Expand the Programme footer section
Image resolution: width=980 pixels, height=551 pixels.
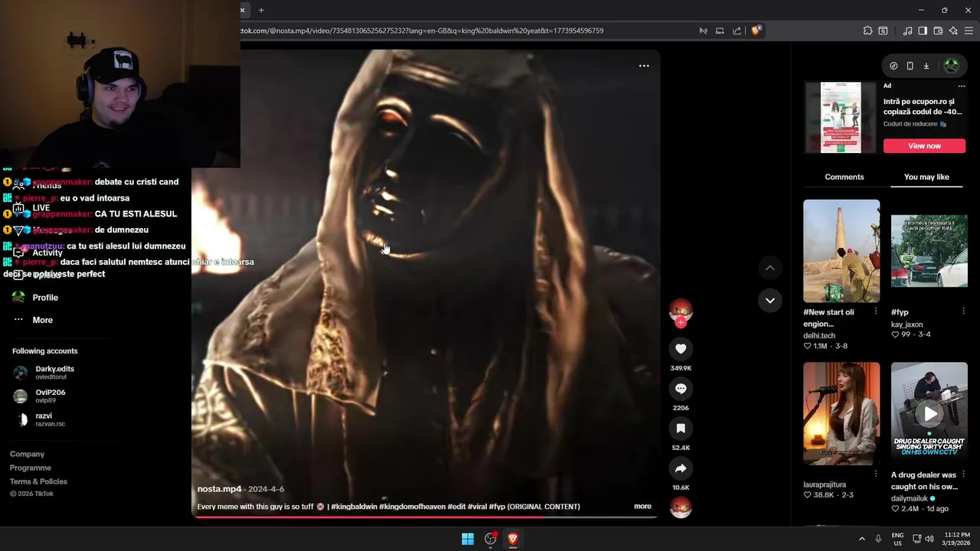pyautogui.click(x=31, y=468)
